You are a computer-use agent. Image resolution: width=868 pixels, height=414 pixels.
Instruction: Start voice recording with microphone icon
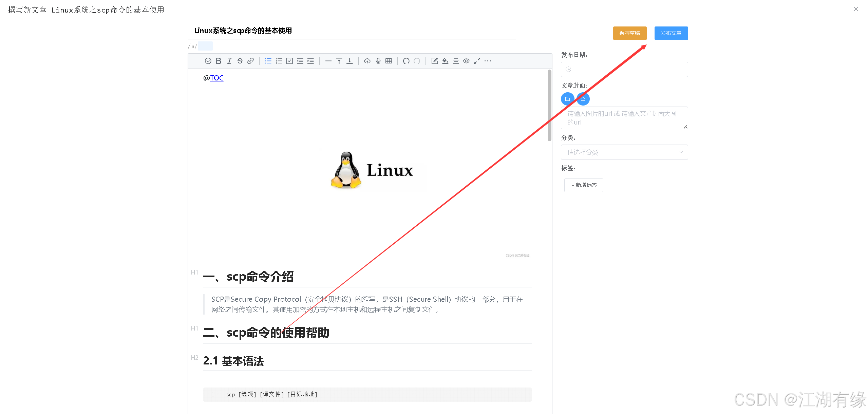point(378,61)
